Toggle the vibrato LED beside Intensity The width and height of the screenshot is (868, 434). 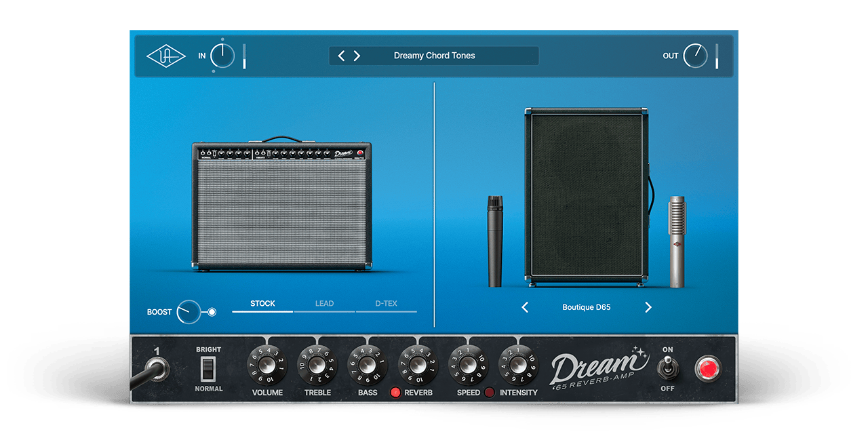point(489,392)
